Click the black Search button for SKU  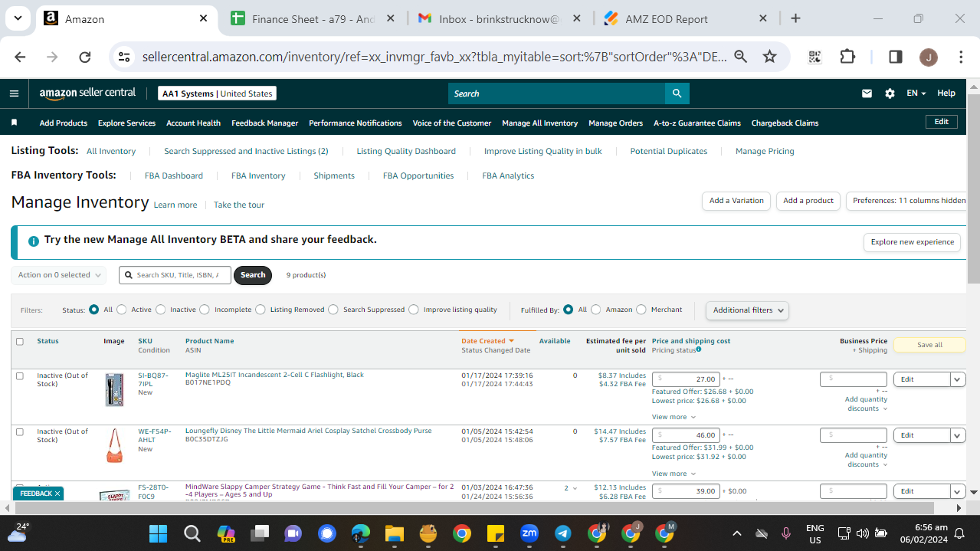point(253,275)
